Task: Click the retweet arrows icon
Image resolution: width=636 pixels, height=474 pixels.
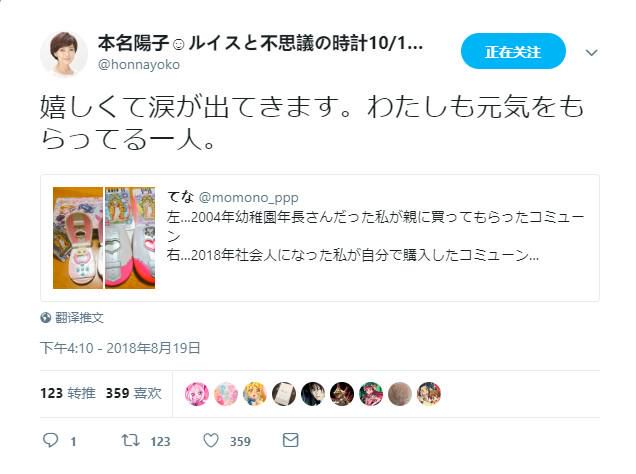Action: [131, 440]
